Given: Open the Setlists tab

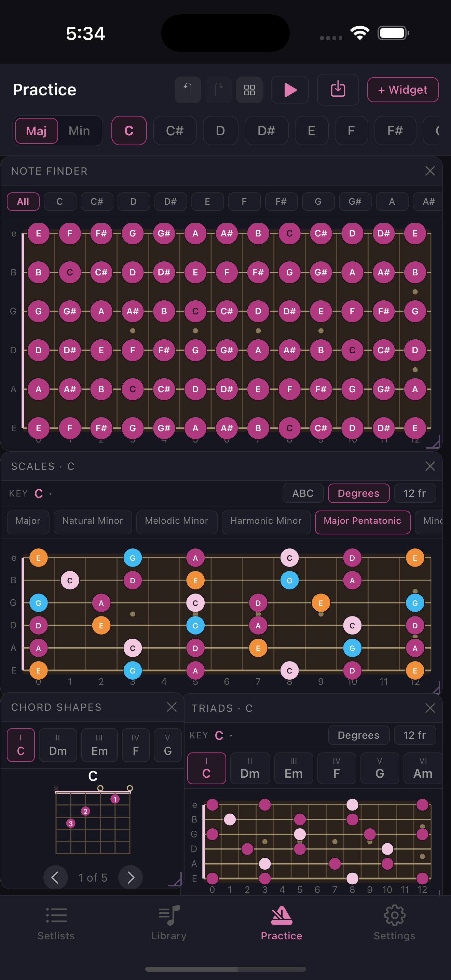Looking at the screenshot, I should pyautogui.click(x=56, y=923).
